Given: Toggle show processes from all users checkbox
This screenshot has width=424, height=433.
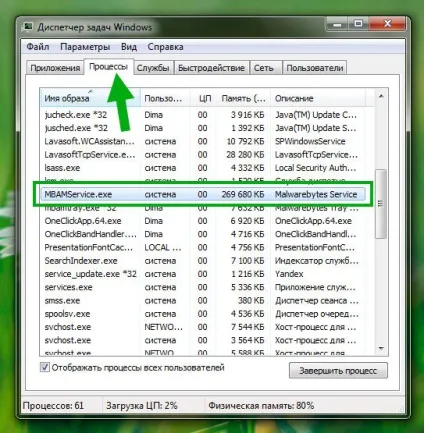Looking at the screenshot, I should tap(45, 367).
